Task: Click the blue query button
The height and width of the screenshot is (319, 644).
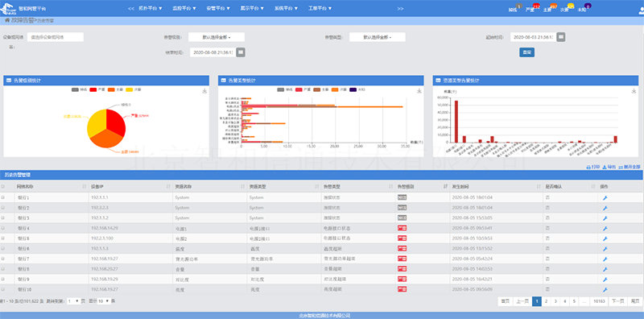Action: coord(527,52)
